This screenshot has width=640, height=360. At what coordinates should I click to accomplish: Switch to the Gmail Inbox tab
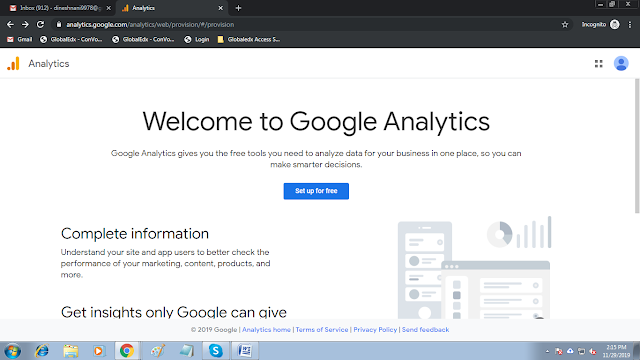pos(59,8)
